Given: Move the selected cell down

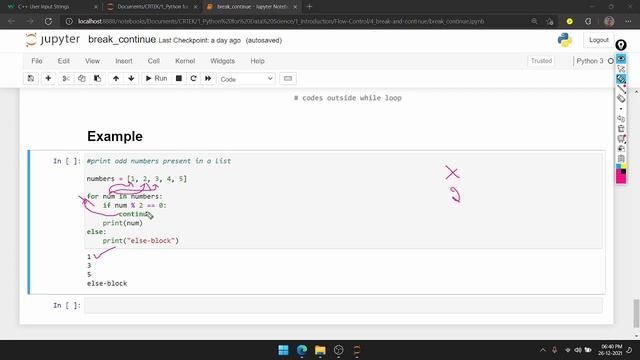Looking at the screenshot, I should coord(131,78).
